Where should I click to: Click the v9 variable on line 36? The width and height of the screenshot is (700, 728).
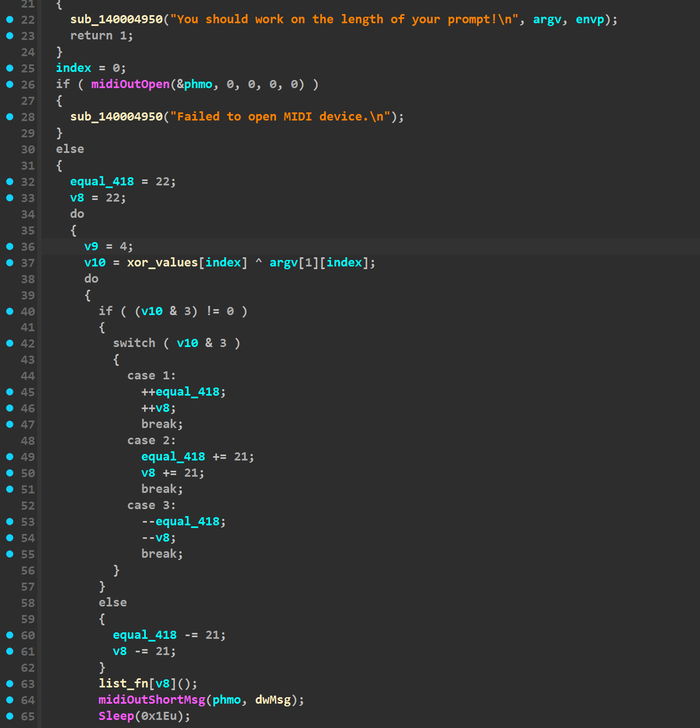click(x=91, y=246)
